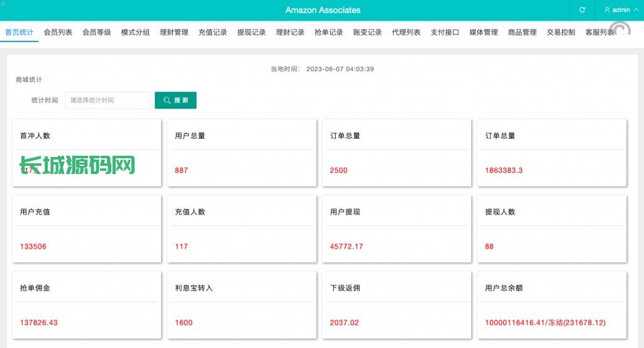Open the 理财管理 tab

174,33
